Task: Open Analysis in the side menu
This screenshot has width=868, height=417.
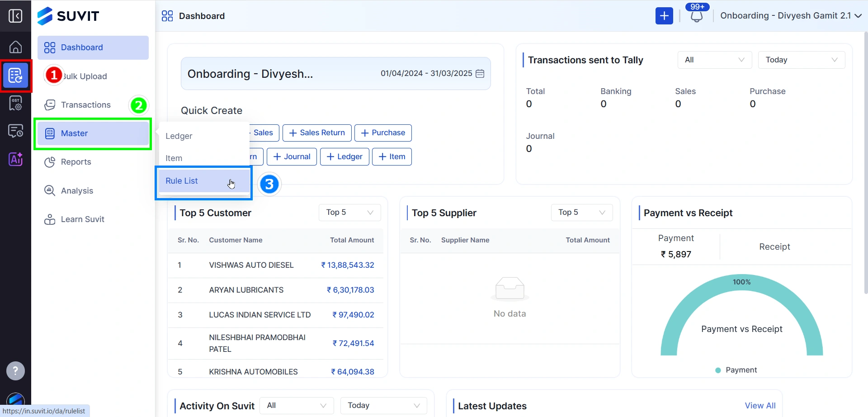Action: click(x=93, y=190)
